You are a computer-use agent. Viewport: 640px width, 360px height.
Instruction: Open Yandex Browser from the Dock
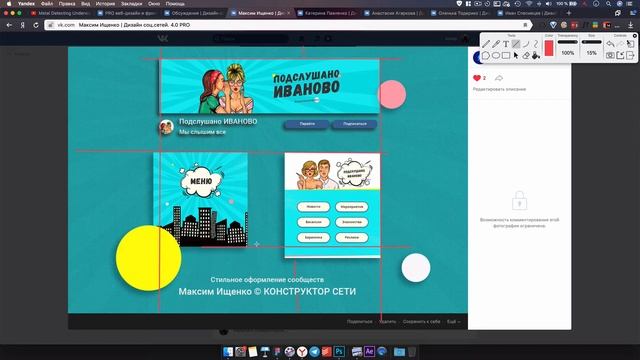coord(302,351)
